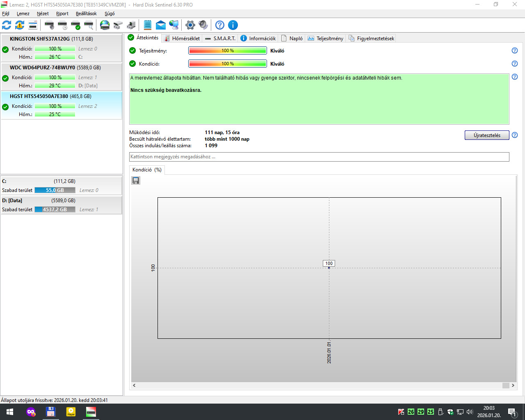Open the Nézet menu
525x420 pixels.
tap(43, 14)
